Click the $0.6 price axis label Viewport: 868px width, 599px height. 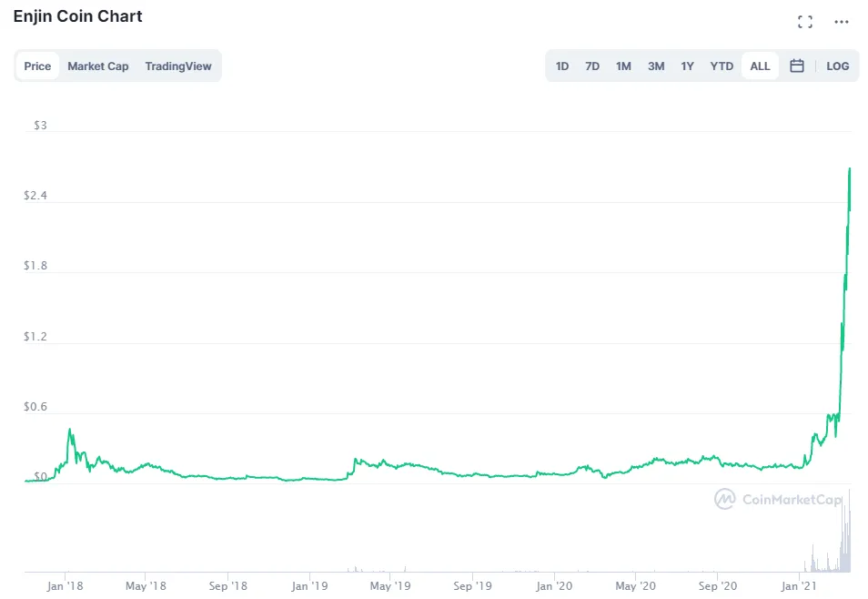point(35,407)
